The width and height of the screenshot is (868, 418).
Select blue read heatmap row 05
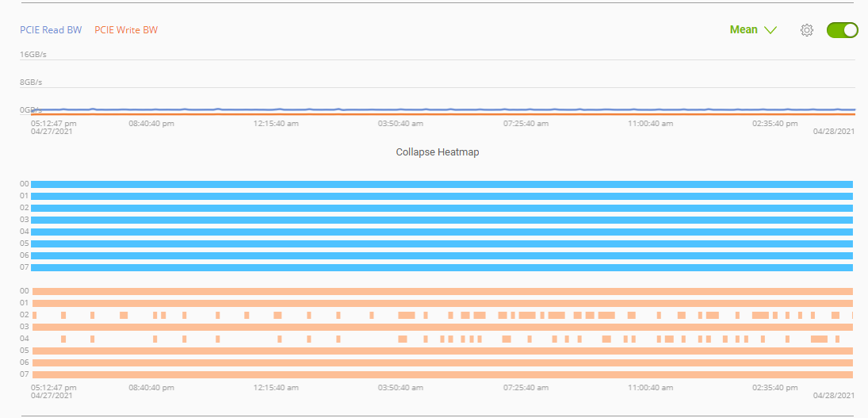tap(442, 244)
